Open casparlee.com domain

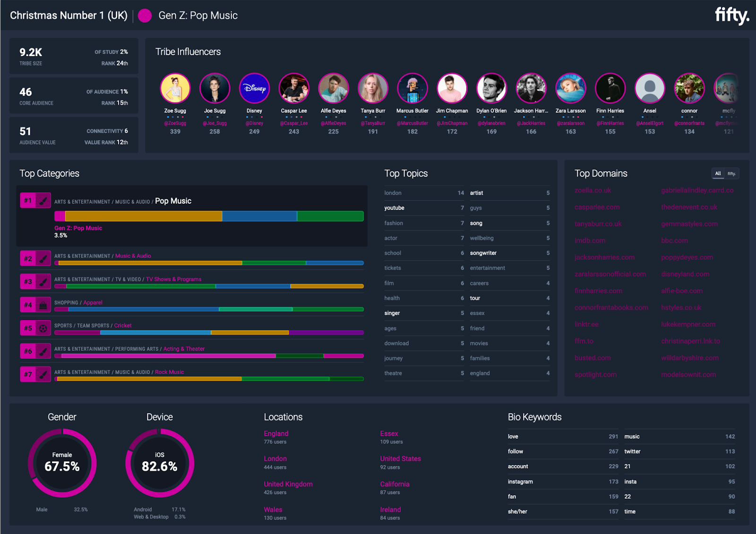(597, 207)
